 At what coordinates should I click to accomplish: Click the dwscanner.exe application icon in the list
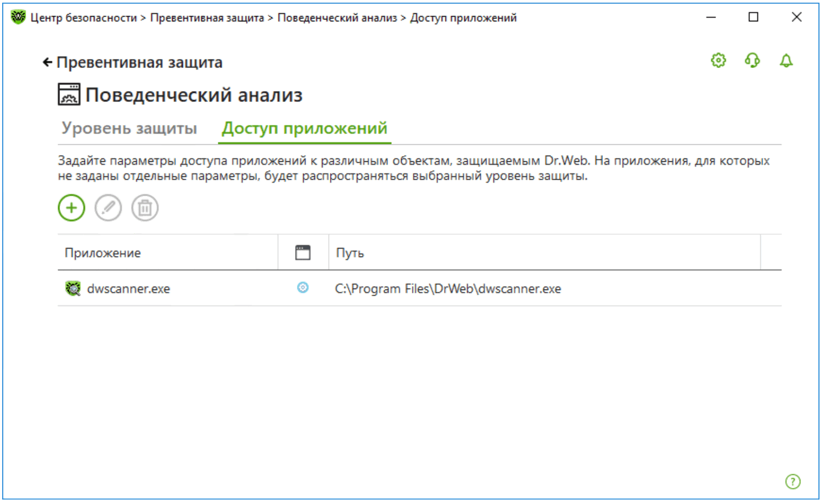tap(73, 288)
